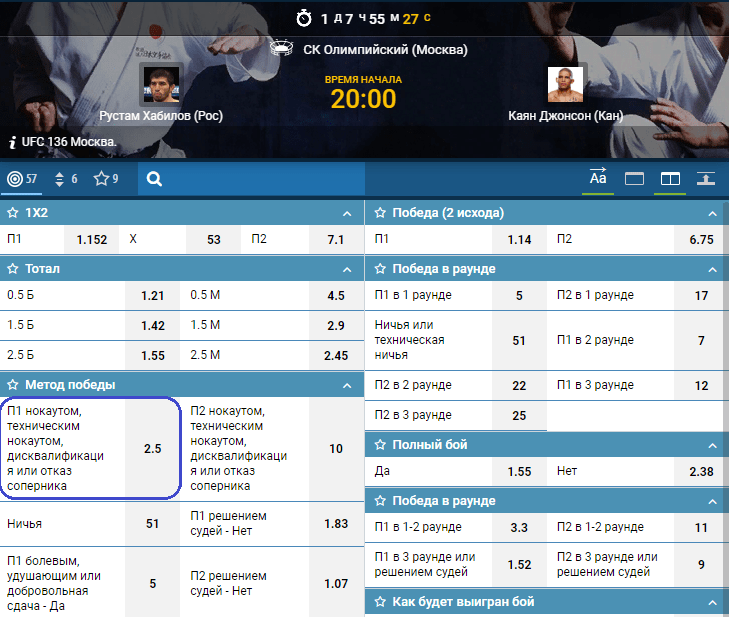729x617 pixels.
Task: Collapse the Полный бой section chevron
Action: pyautogui.click(x=712, y=446)
